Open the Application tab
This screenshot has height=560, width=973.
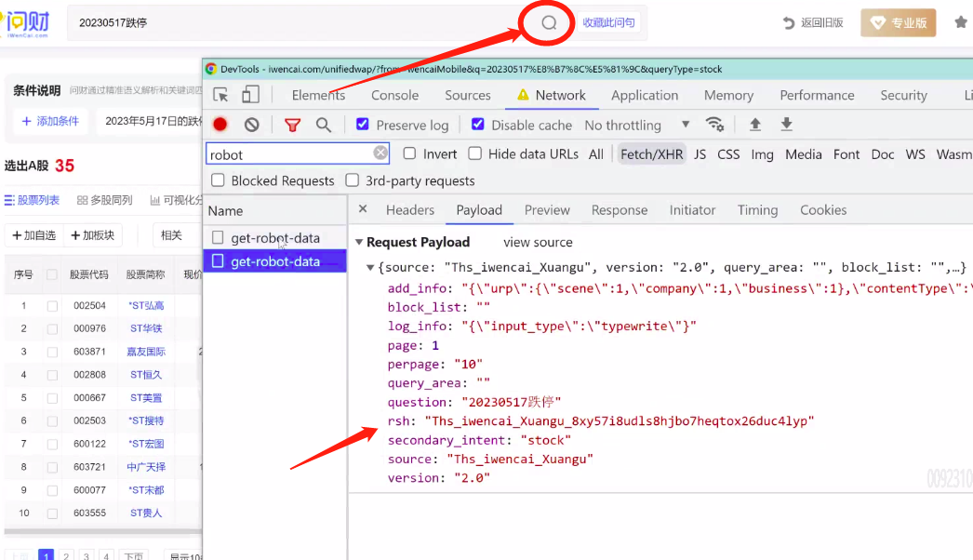645,95
